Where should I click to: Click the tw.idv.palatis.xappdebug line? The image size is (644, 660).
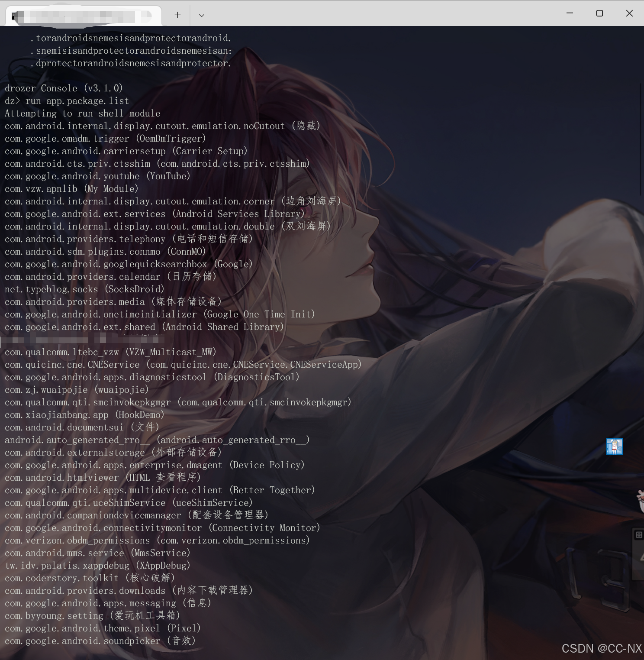[x=98, y=566]
